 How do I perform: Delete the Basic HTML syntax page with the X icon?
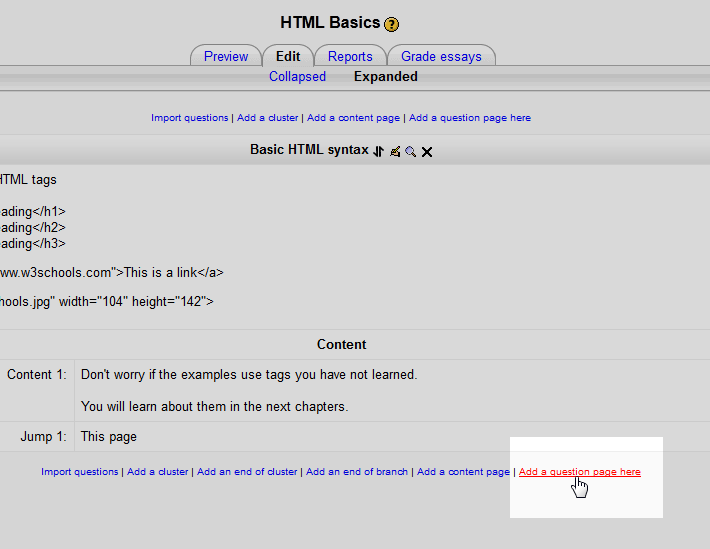tap(427, 152)
